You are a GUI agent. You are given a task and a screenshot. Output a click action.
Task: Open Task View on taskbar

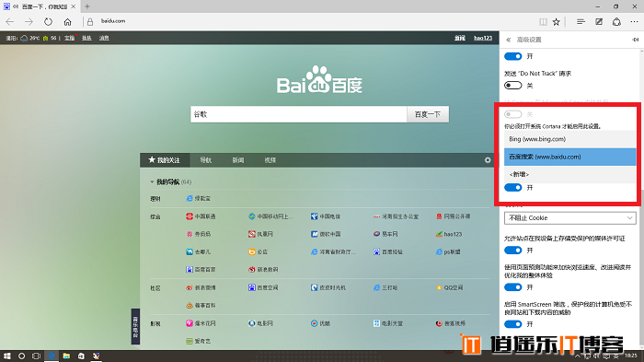(x=36, y=356)
